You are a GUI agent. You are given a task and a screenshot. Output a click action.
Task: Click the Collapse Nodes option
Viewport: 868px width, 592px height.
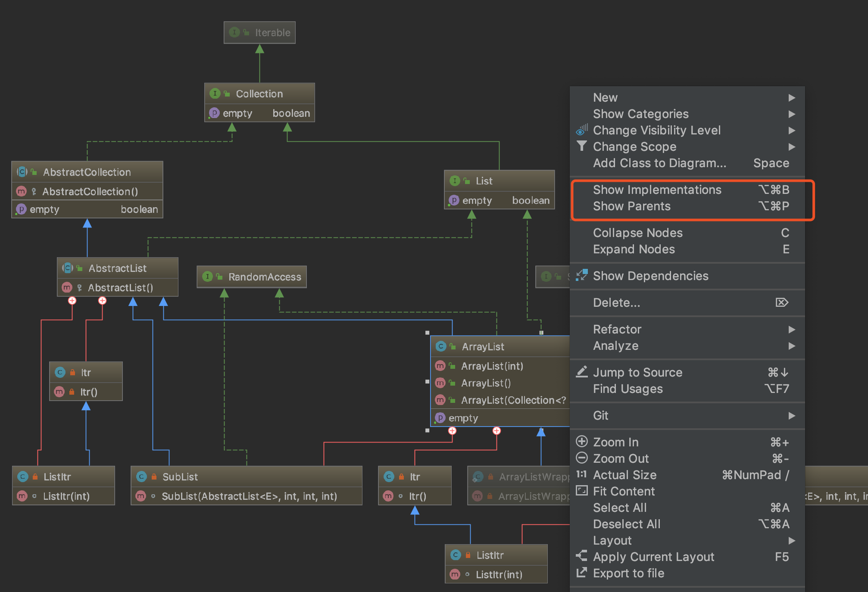638,233
